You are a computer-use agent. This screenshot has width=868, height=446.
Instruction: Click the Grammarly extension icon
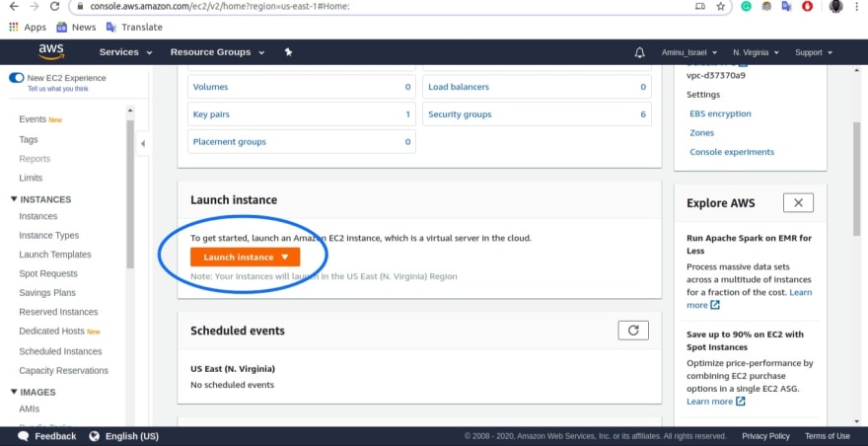747,7
